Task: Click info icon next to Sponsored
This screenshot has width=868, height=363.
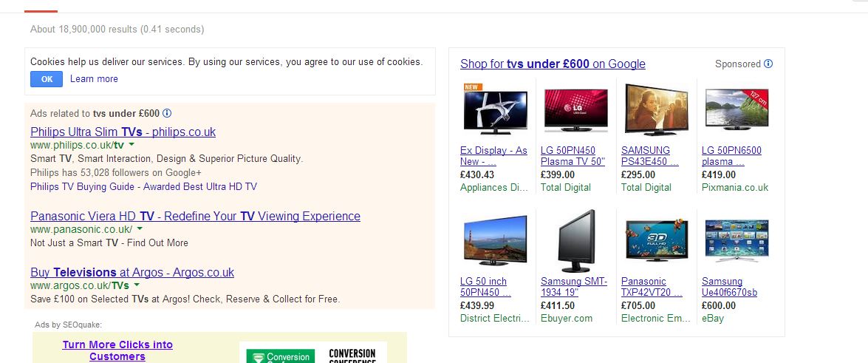Action: pos(768,64)
